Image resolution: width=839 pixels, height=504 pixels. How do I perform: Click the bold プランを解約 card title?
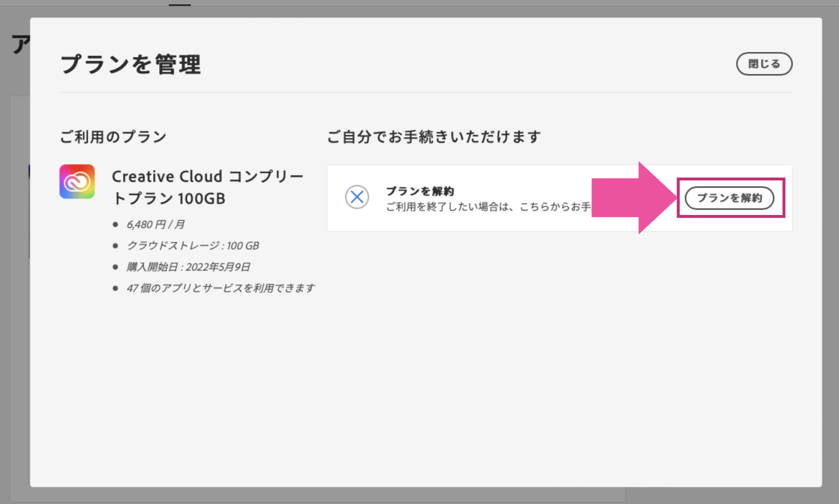(420, 191)
